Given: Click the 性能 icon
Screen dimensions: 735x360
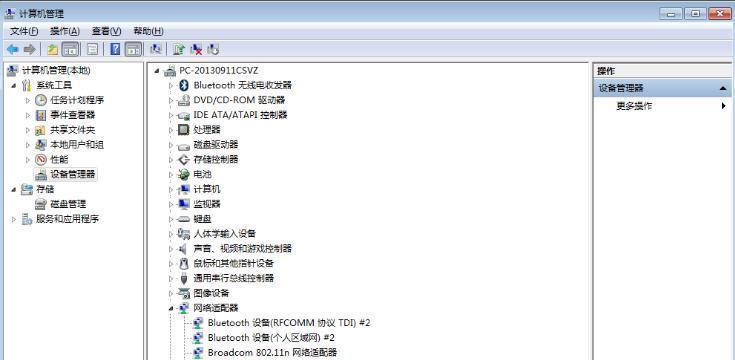Looking at the screenshot, I should click(41, 159).
